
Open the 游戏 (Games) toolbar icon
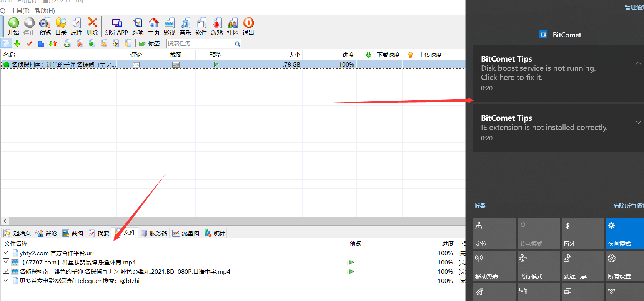pyautogui.click(x=217, y=27)
